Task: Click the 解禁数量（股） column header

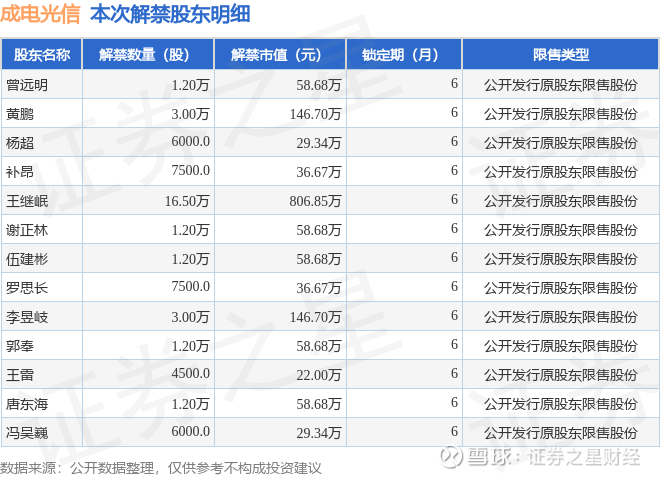Action: coord(148,55)
